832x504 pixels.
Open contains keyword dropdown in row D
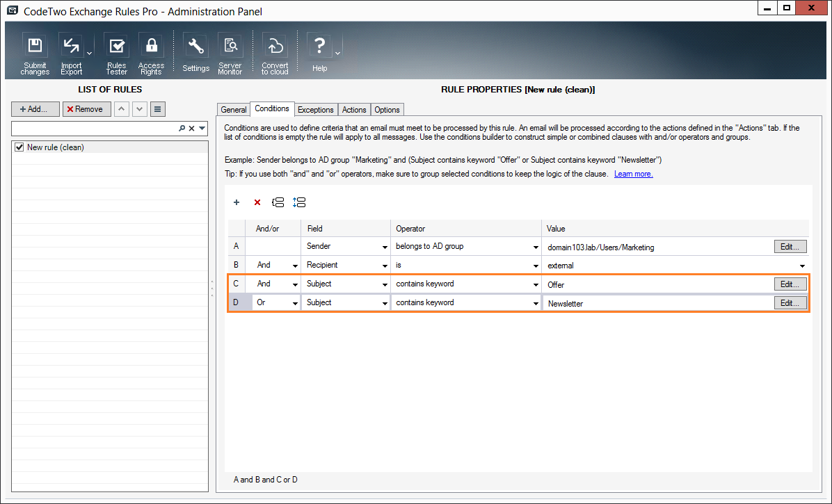point(536,303)
